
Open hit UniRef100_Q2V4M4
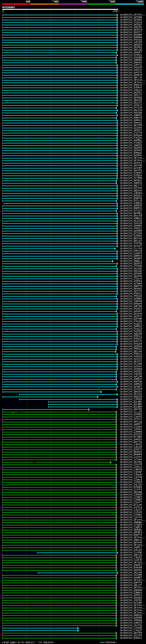131,17
